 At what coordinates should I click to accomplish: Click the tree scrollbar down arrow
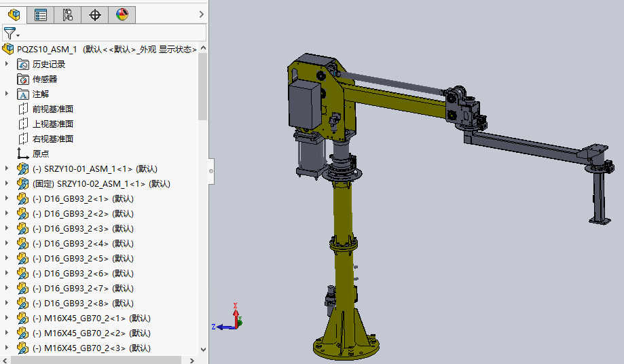point(203,350)
